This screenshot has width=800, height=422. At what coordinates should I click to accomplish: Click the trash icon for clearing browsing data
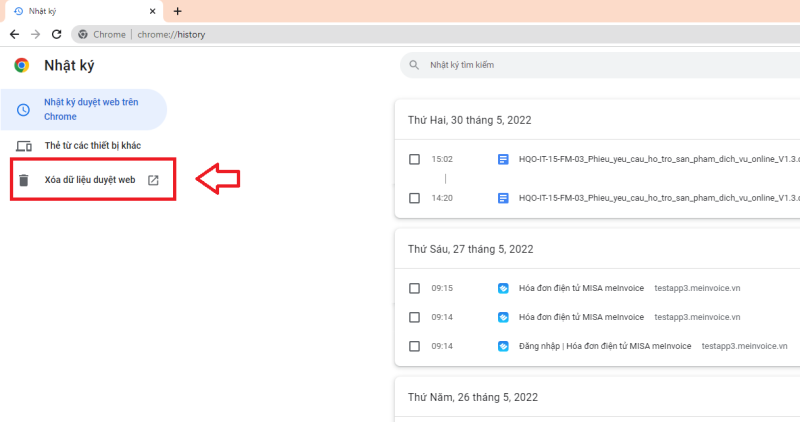tap(23, 180)
